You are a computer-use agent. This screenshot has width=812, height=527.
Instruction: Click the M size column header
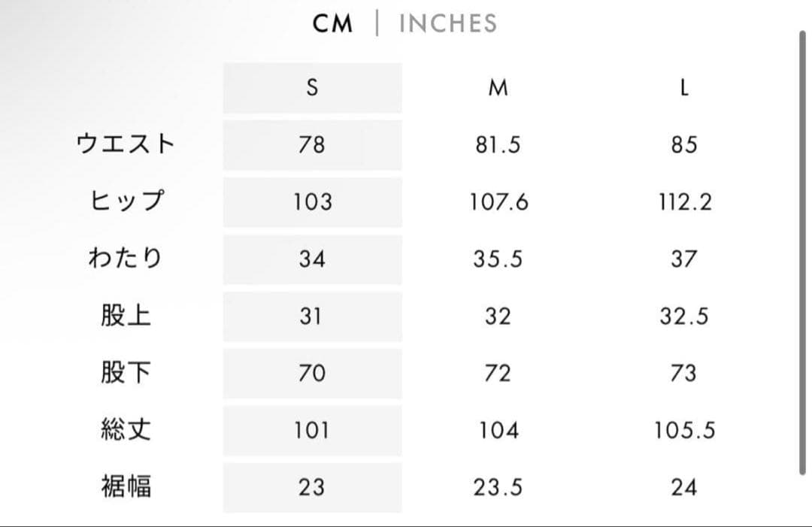click(x=498, y=88)
